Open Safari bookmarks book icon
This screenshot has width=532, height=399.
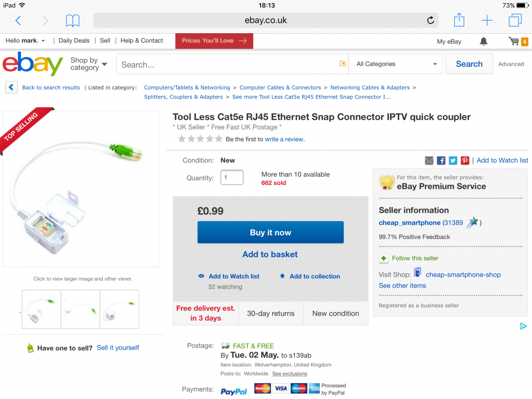pos(73,20)
